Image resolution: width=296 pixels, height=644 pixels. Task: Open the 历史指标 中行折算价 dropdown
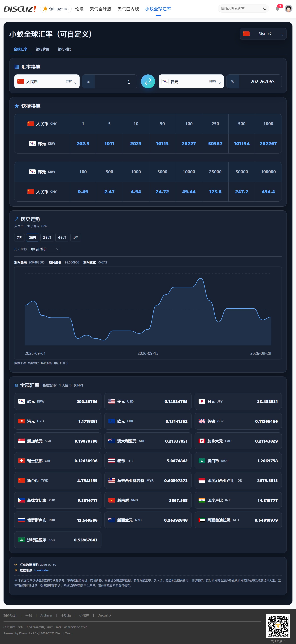tap(44, 249)
